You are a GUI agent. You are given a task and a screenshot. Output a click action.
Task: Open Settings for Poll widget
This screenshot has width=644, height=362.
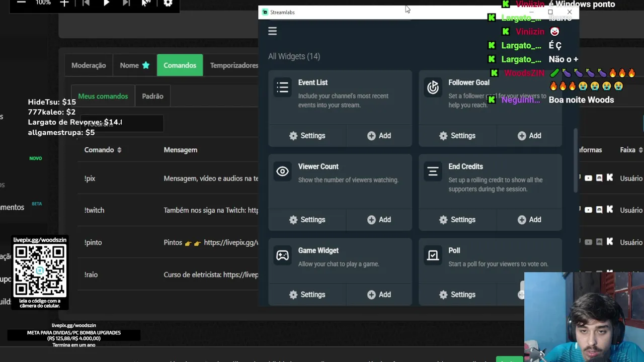[457, 295]
